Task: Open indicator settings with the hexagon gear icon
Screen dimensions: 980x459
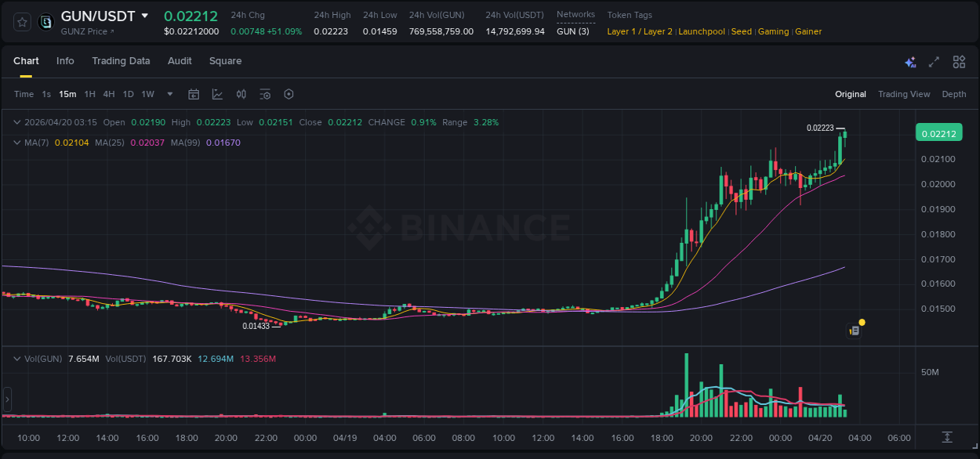Action: [289, 94]
